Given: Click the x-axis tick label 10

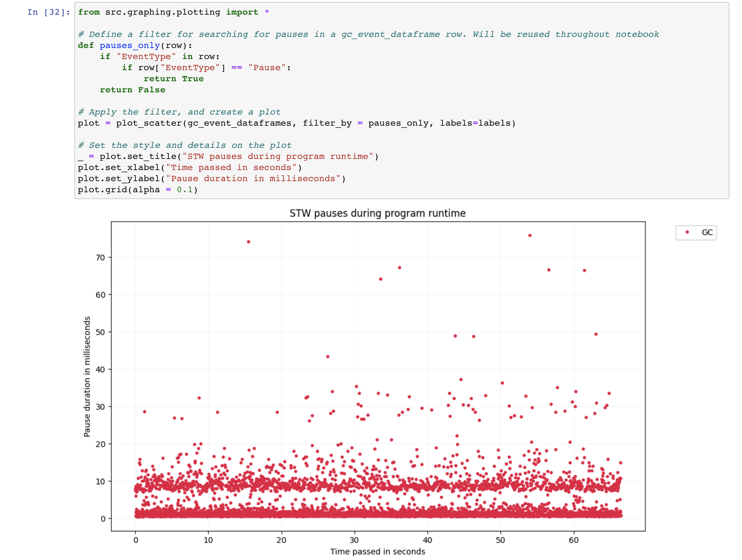Looking at the screenshot, I should (208, 540).
